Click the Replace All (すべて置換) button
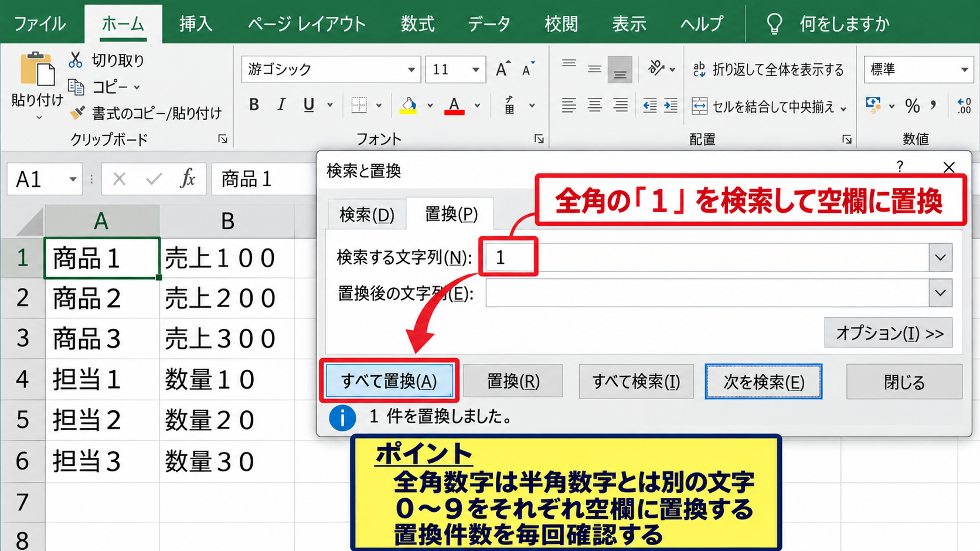 pos(389,381)
